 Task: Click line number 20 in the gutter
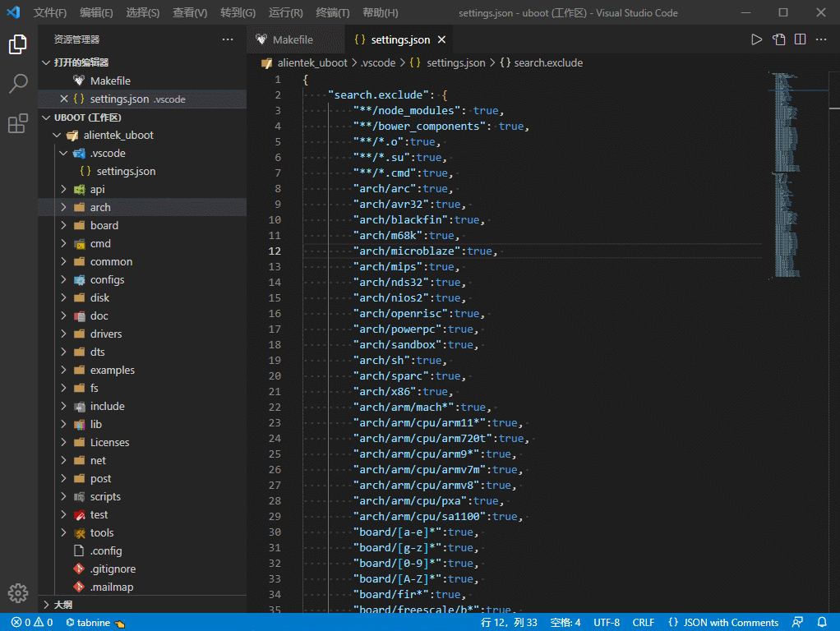275,376
